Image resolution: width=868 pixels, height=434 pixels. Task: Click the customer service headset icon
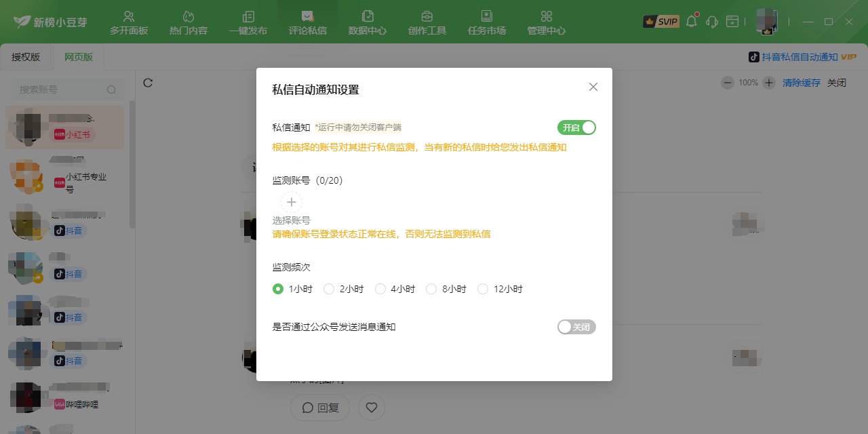(x=712, y=22)
